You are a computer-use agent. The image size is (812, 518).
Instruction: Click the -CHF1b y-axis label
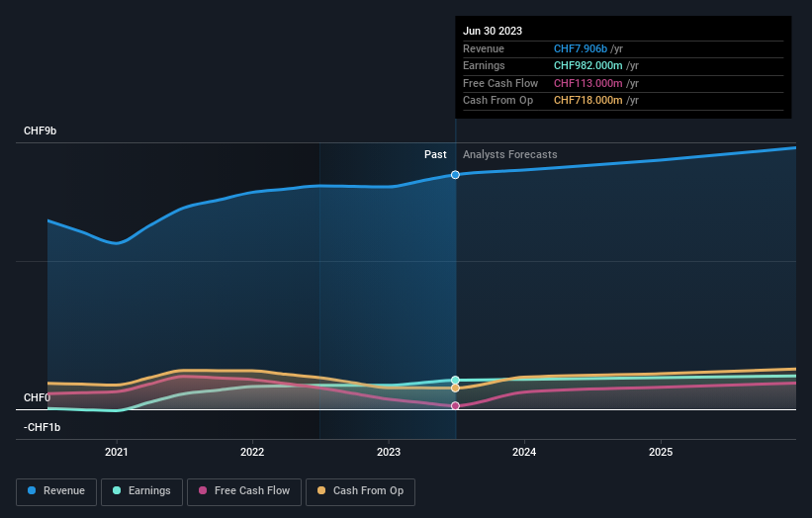coord(42,427)
